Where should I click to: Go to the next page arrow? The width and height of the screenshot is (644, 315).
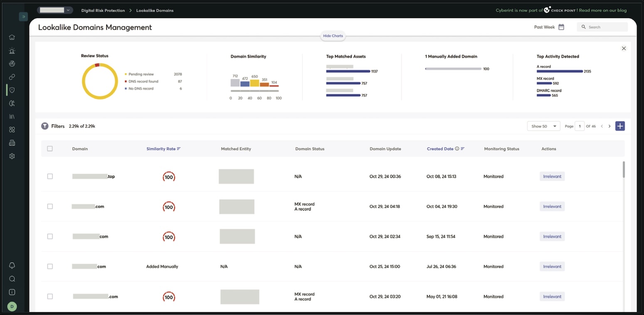(x=609, y=126)
